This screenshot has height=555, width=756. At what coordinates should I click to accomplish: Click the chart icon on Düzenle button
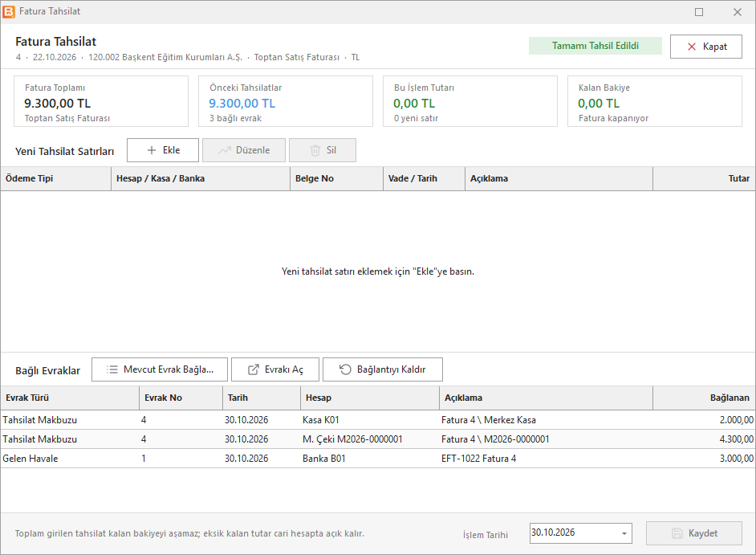[x=225, y=150]
